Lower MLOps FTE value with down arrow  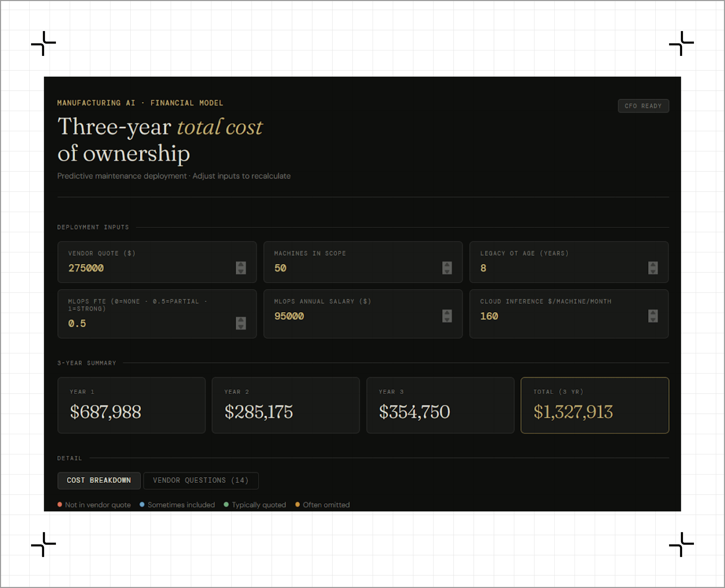point(241,326)
